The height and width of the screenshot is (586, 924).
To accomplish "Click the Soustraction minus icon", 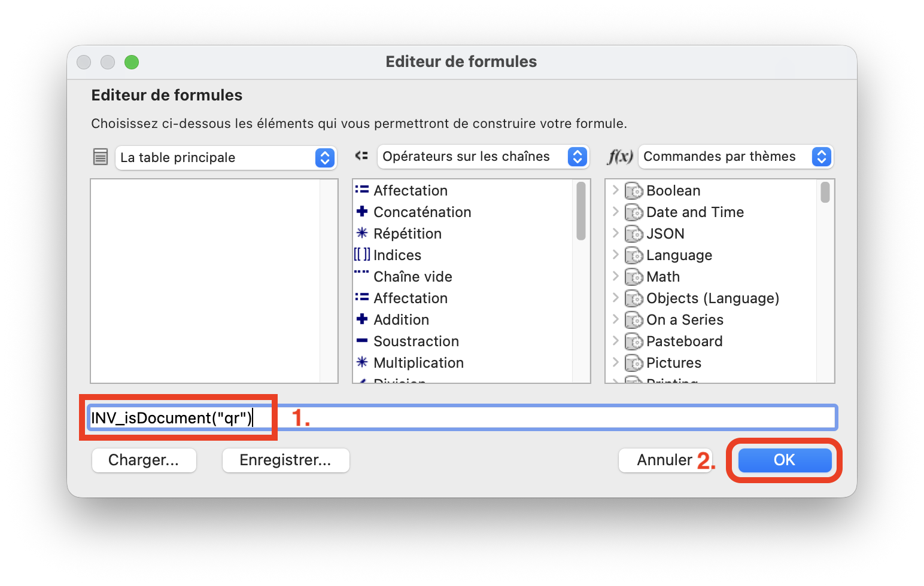I will pyautogui.click(x=362, y=341).
